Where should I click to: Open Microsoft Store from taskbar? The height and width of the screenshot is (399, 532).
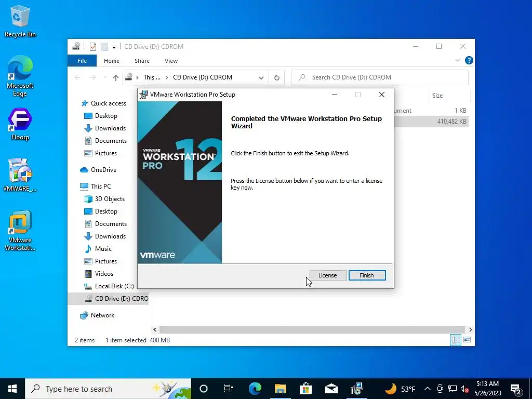(305, 389)
